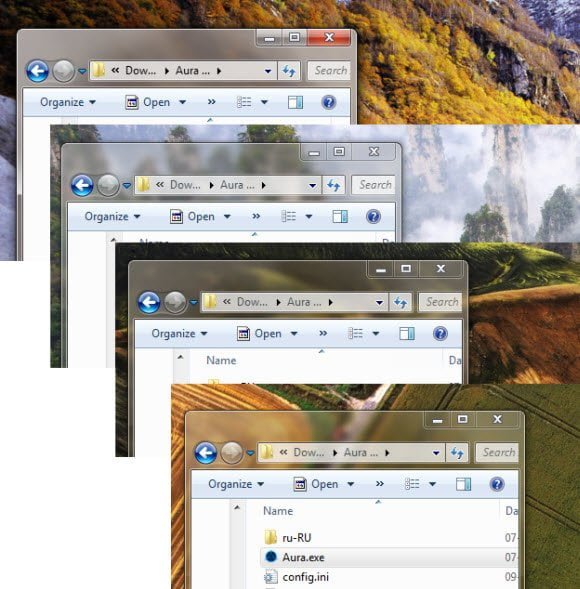
Task: Click Help icon in the topmost window
Action: (x=329, y=102)
